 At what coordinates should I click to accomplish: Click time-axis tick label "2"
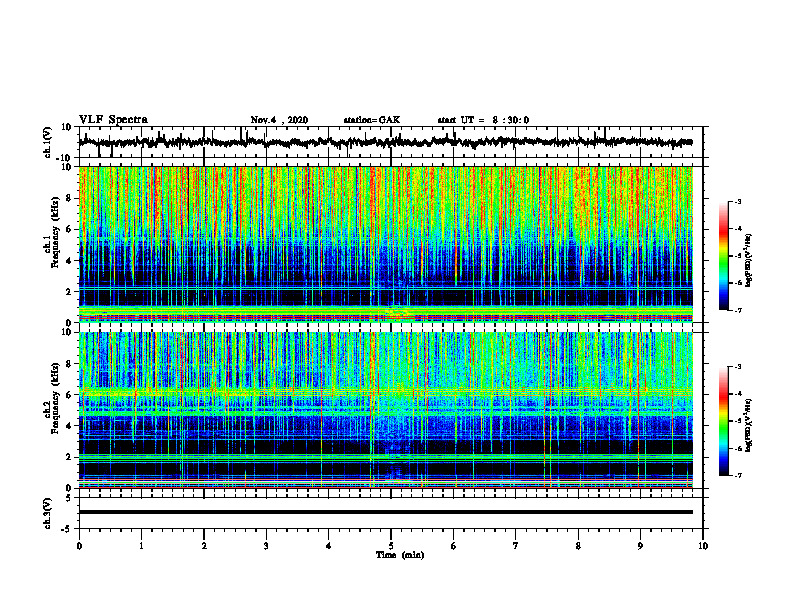tap(204, 546)
